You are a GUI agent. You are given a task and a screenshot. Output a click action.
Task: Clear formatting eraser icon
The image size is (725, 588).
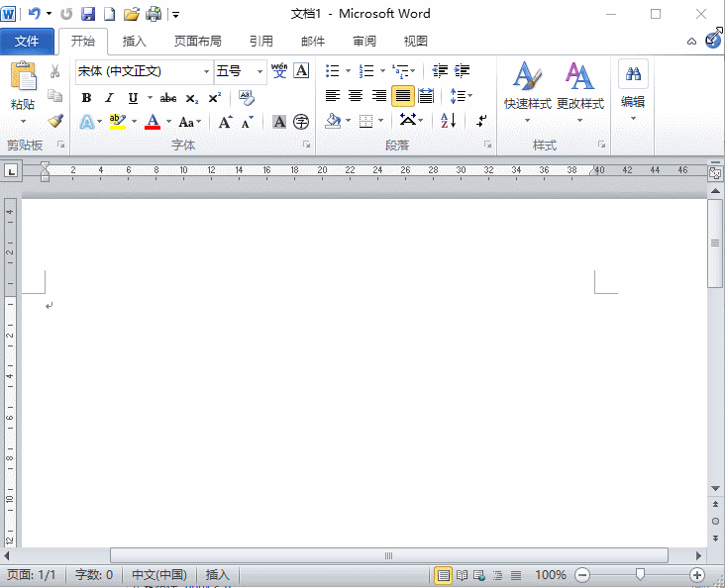point(247,98)
